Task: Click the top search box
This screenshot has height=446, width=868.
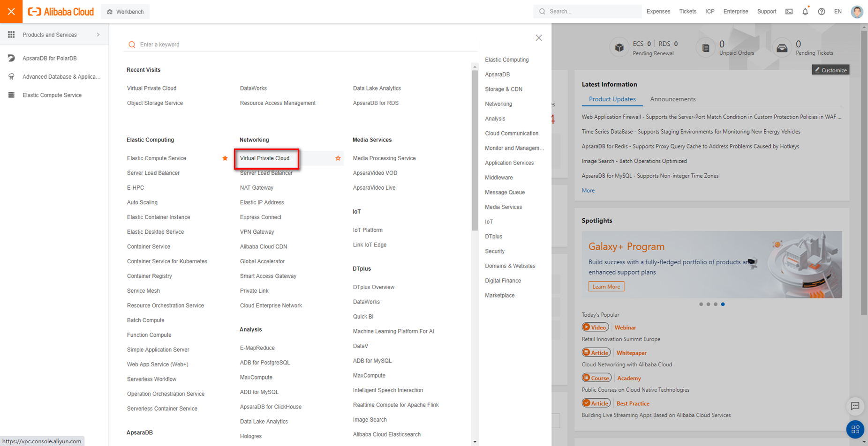Action: pos(588,11)
